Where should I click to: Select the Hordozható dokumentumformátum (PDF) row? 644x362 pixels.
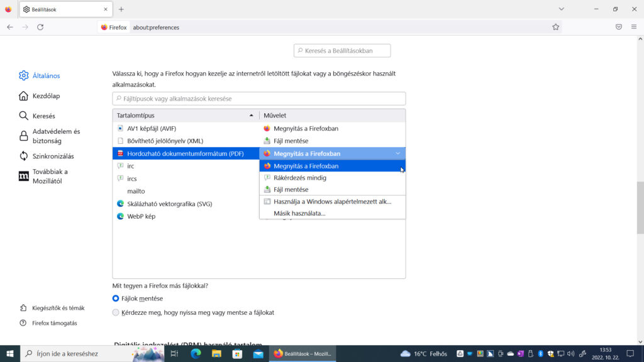[186, 153]
